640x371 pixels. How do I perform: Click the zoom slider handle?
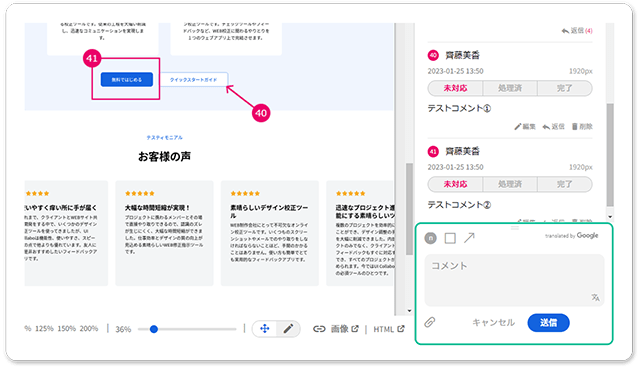coord(154,329)
